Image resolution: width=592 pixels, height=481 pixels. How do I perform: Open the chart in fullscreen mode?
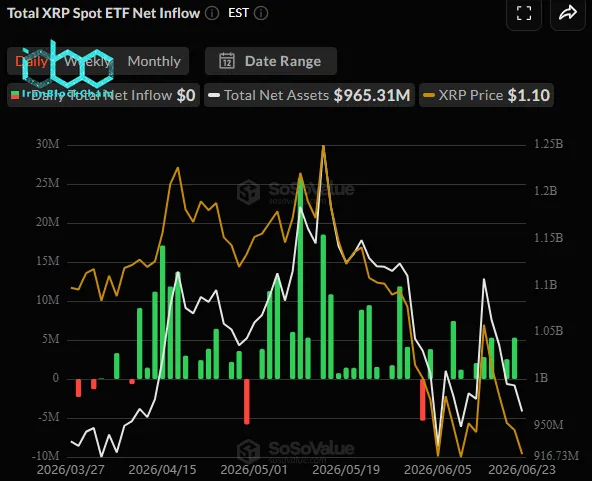click(524, 14)
